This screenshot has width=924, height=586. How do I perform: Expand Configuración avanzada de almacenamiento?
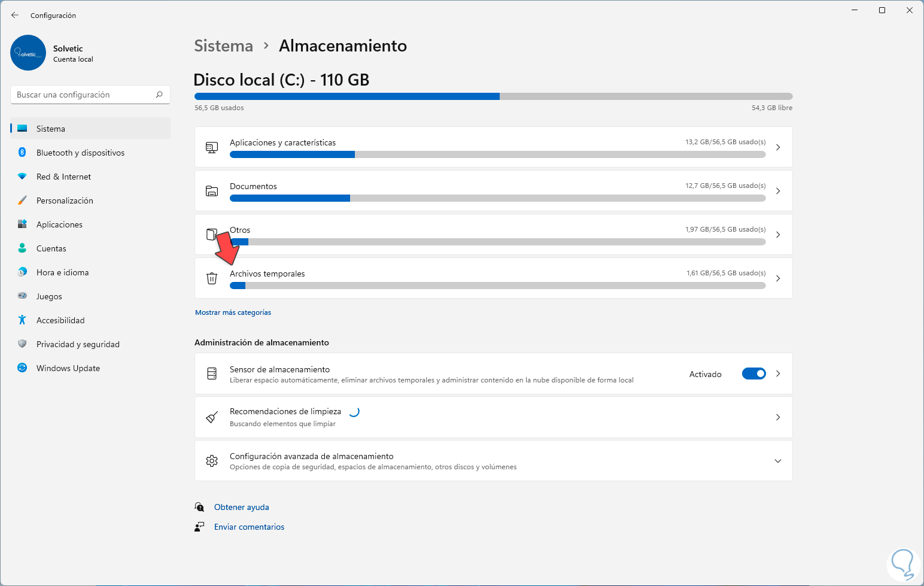pos(777,461)
